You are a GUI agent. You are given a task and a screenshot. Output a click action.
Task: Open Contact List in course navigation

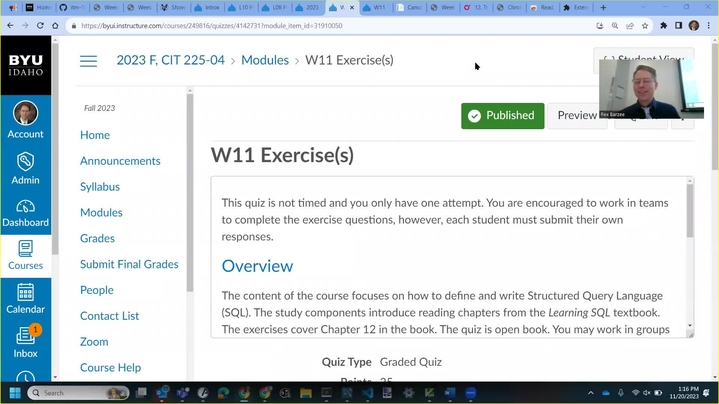tap(110, 316)
